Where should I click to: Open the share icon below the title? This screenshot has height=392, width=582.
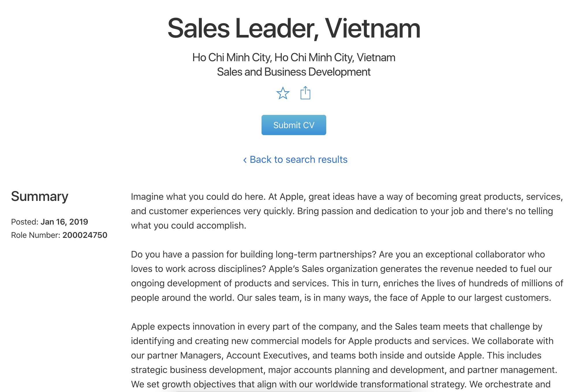click(305, 93)
